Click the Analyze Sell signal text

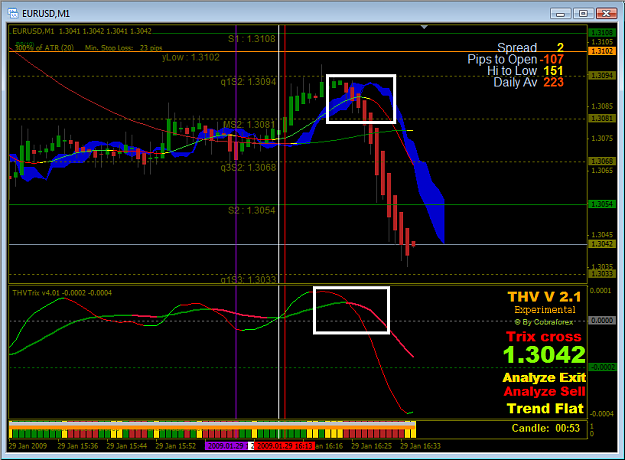tap(544, 391)
